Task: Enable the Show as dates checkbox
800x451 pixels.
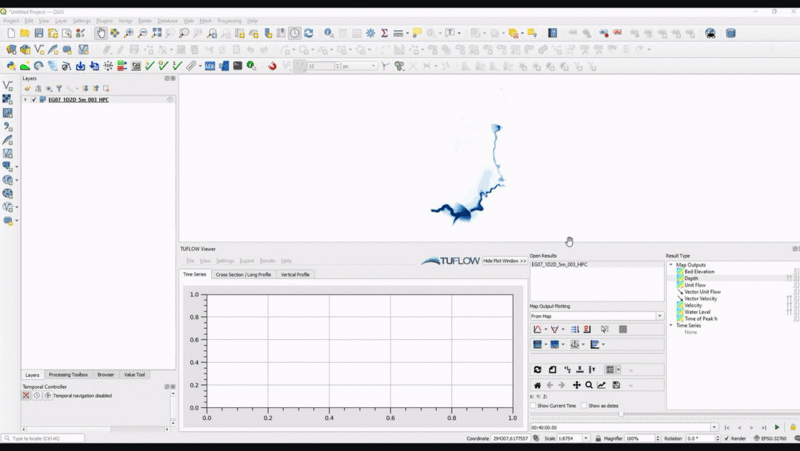Action: 584,405
